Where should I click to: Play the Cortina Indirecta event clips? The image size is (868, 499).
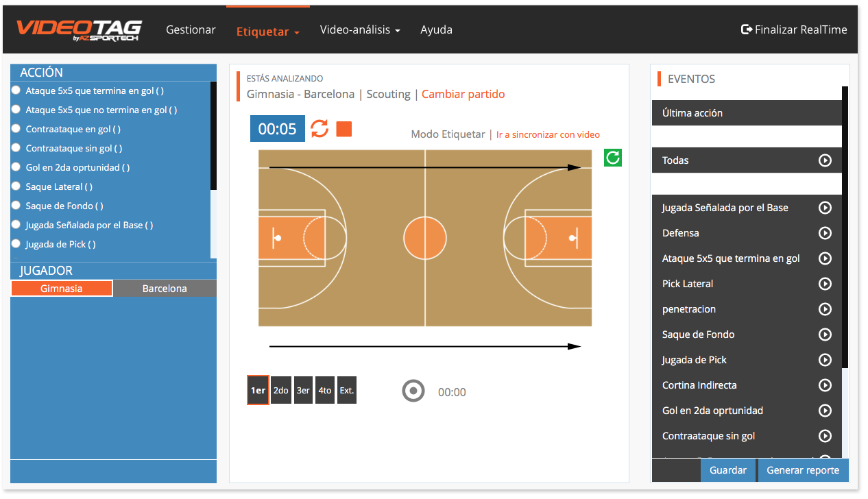(825, 385)
